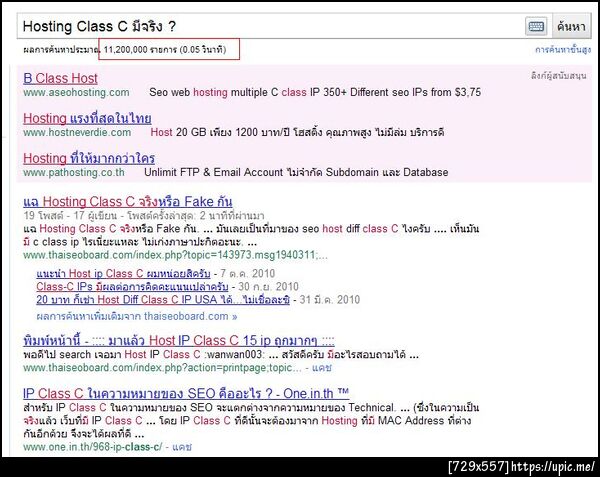
Task: Open result Hosting Class C จริงหรือ Fake กัน
Action: (x=128, y=202)
